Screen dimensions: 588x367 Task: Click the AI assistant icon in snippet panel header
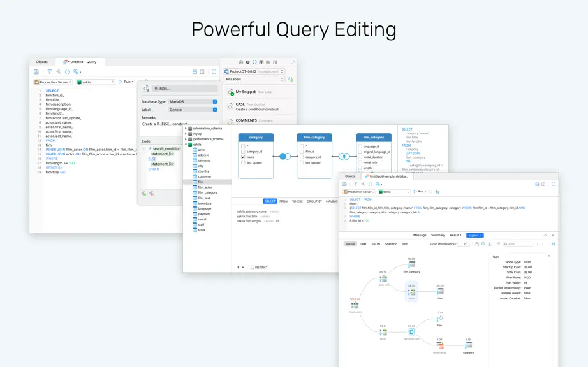(275, 62)
